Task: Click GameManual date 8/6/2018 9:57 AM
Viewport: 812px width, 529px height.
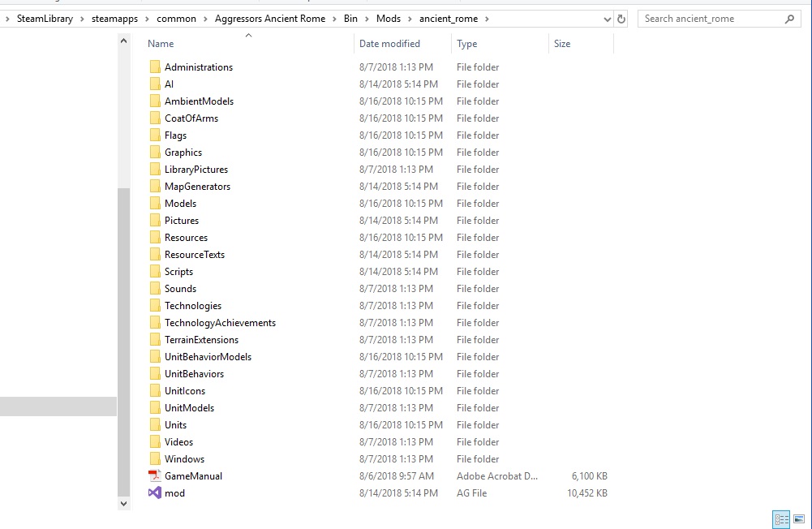Action: [396, 476]
